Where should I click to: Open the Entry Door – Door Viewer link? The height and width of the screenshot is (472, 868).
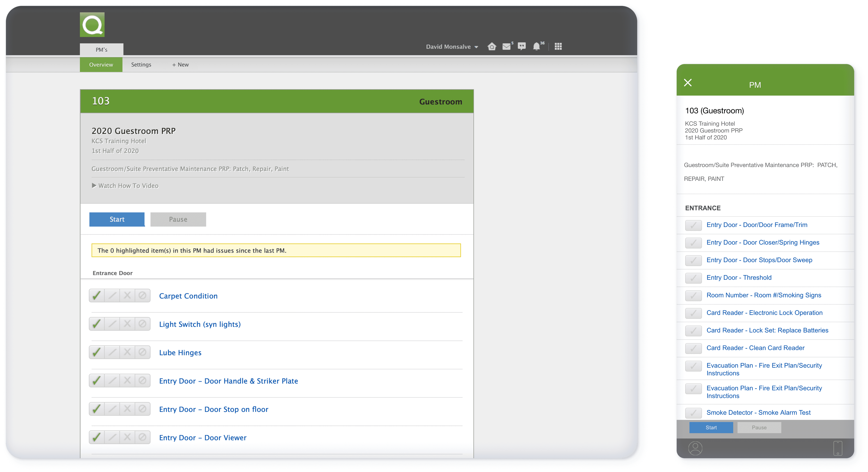click(203, 437)
